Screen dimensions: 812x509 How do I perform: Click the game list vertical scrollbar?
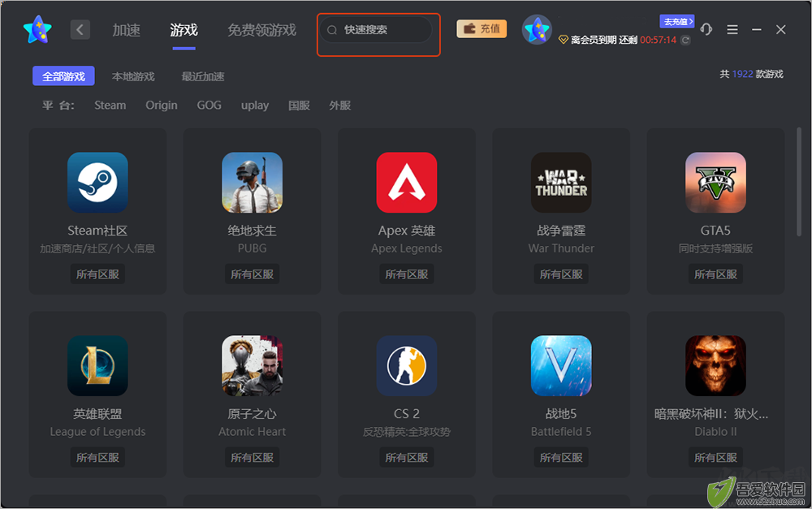point(799,181)
